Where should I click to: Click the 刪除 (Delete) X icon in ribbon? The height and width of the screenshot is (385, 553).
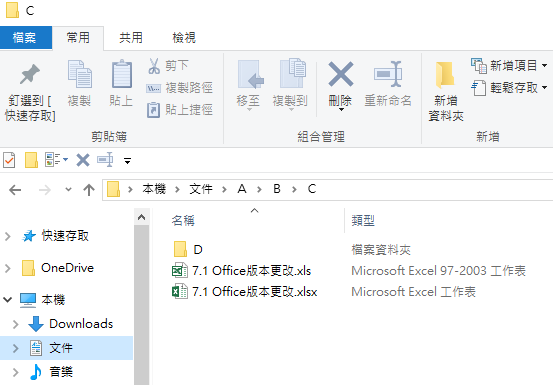click(340, 74)
